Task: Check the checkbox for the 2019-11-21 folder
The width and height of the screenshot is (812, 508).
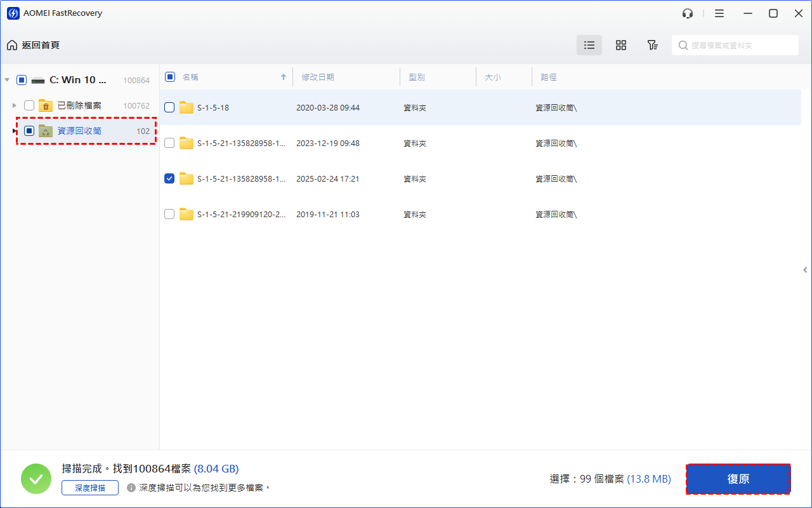Action: pyautogui.click(x=169, y=214)
